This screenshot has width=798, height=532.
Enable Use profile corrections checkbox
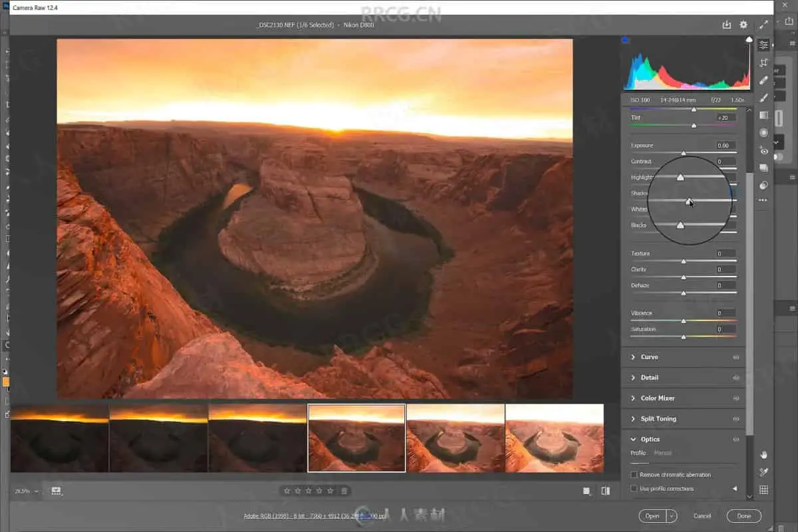[x=634, y=489]
